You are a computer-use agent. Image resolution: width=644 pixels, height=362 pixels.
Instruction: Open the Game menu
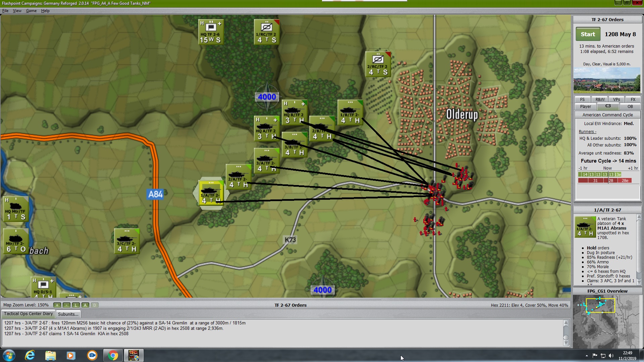(x=31, y=11)
